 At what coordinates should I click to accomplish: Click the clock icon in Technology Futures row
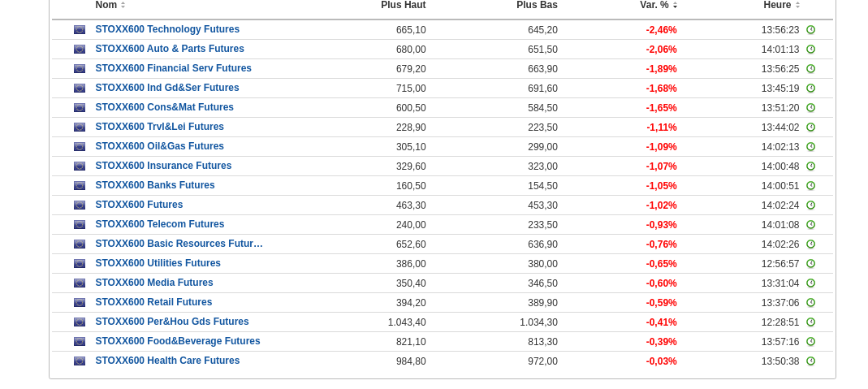coord(810,30)
